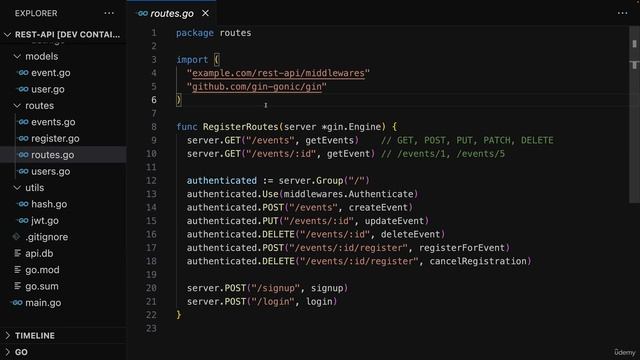Click createEvent handler on line 14

tap(378, 207)
